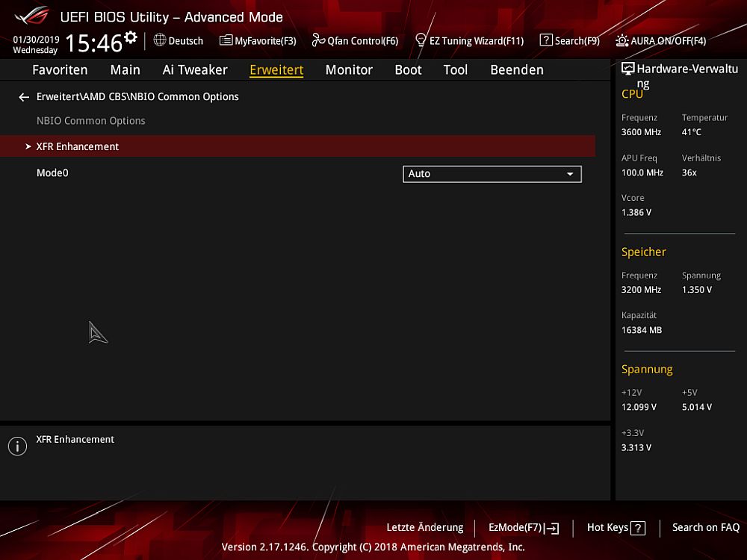Open the Mode0 Auto dropdown
747x560 pixels.
492,174
